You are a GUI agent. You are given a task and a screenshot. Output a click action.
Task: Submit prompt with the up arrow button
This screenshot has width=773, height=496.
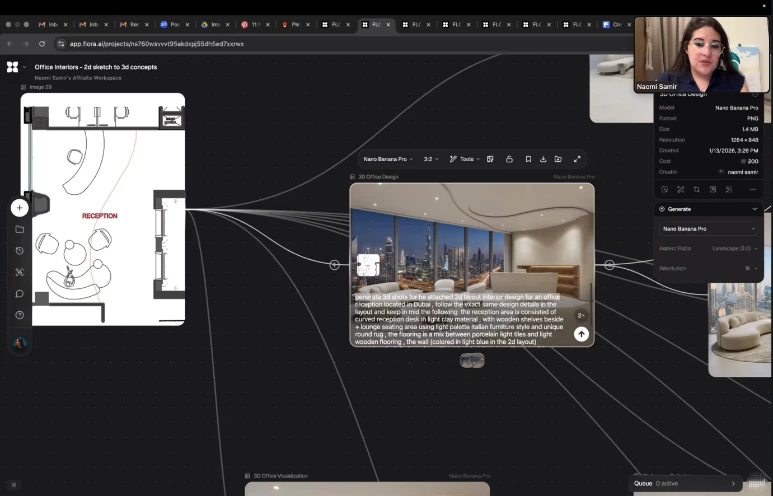[x=581, y=334]
